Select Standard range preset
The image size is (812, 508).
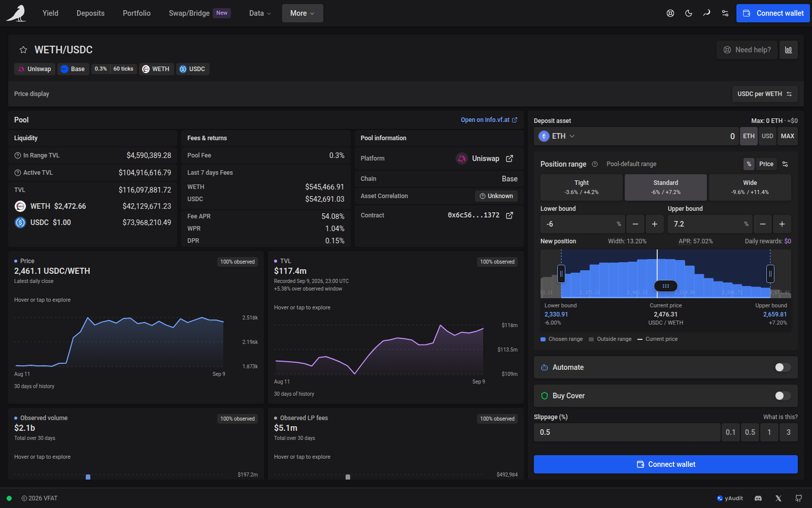point(666,187)
